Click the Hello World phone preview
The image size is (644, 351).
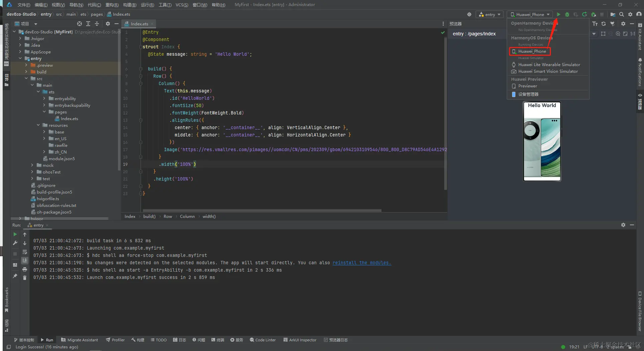pyautogui.click(x=542, y=141)
